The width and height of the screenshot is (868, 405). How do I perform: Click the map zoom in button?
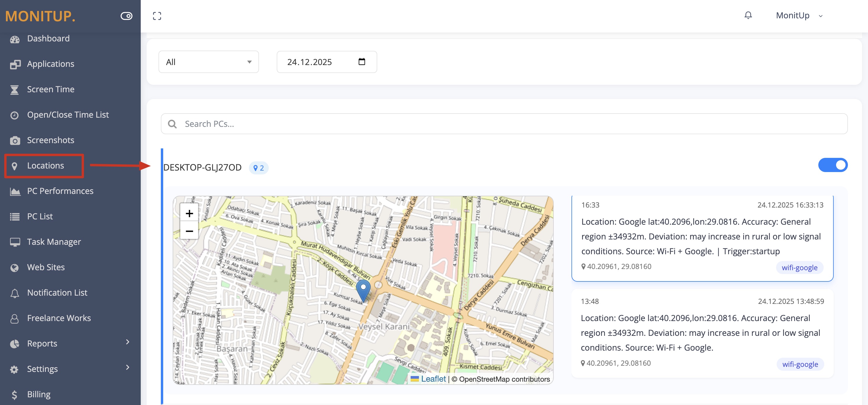point(189,213)
